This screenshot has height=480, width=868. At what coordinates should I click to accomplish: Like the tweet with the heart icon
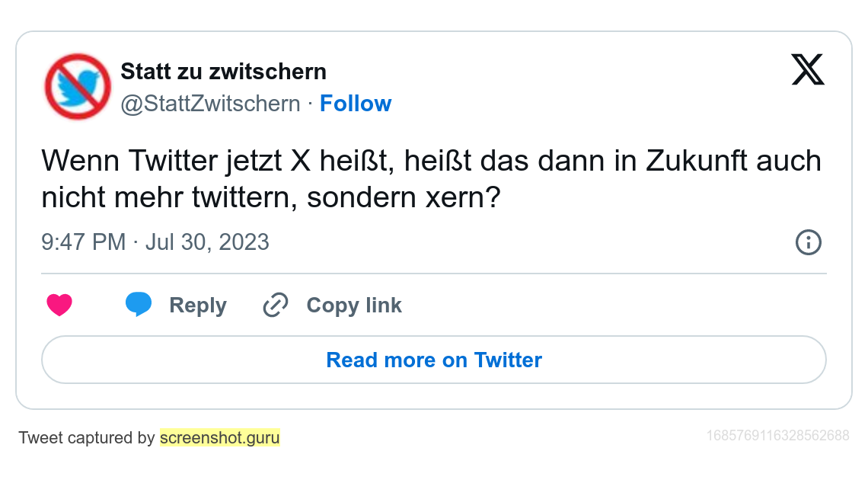tap(59, 305)
